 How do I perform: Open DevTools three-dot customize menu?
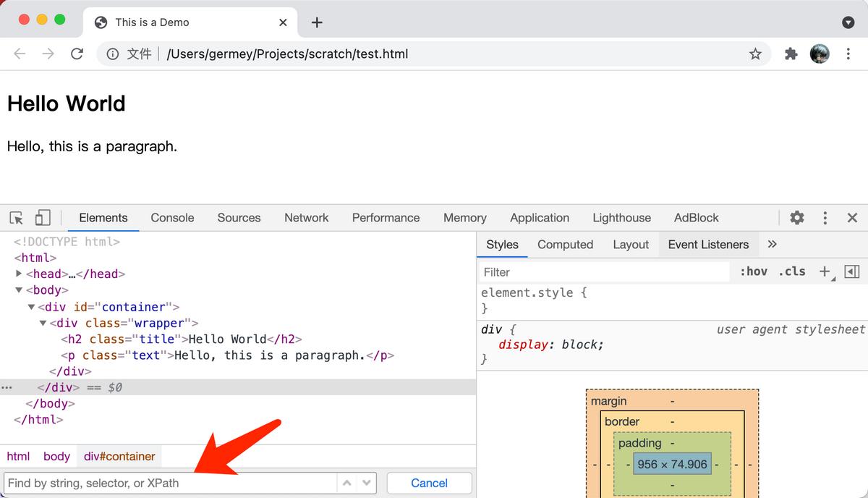click(x=825, y=218)
